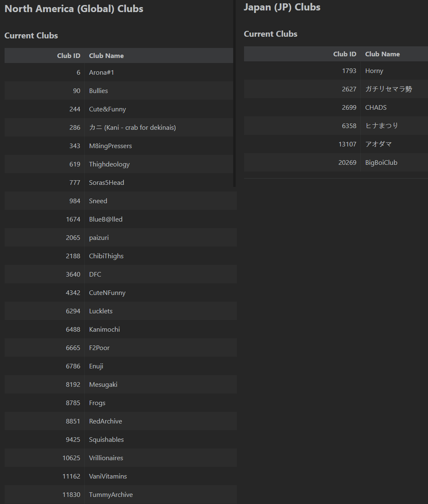
Task: Select the Cute&Funny club name
Action: click(x=107, y=109)
